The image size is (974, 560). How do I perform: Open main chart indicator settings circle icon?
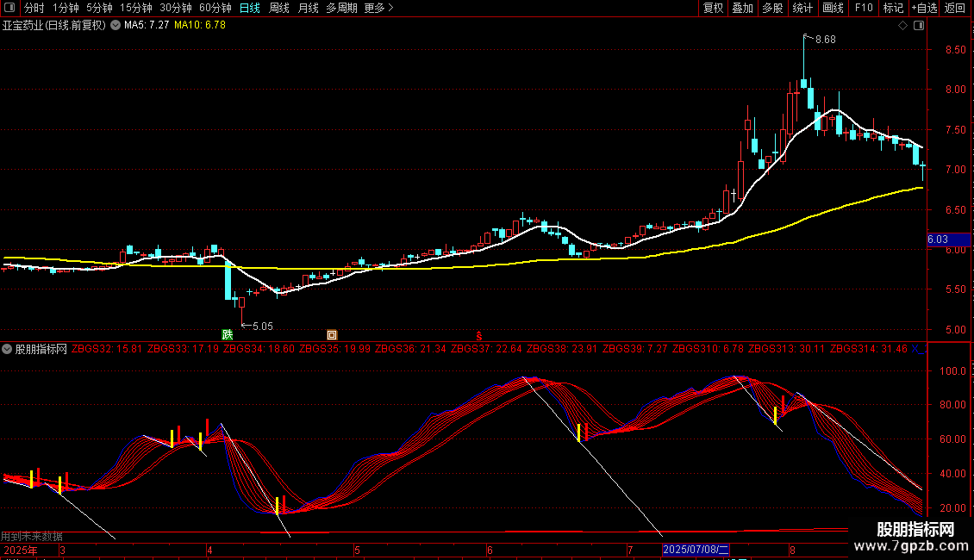coord(116,26)
